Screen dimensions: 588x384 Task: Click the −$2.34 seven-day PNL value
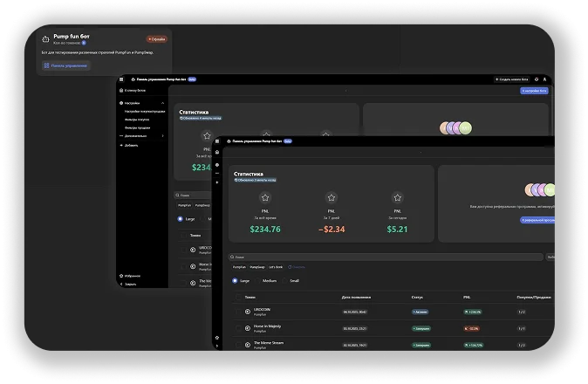click(x=332, y=230)
